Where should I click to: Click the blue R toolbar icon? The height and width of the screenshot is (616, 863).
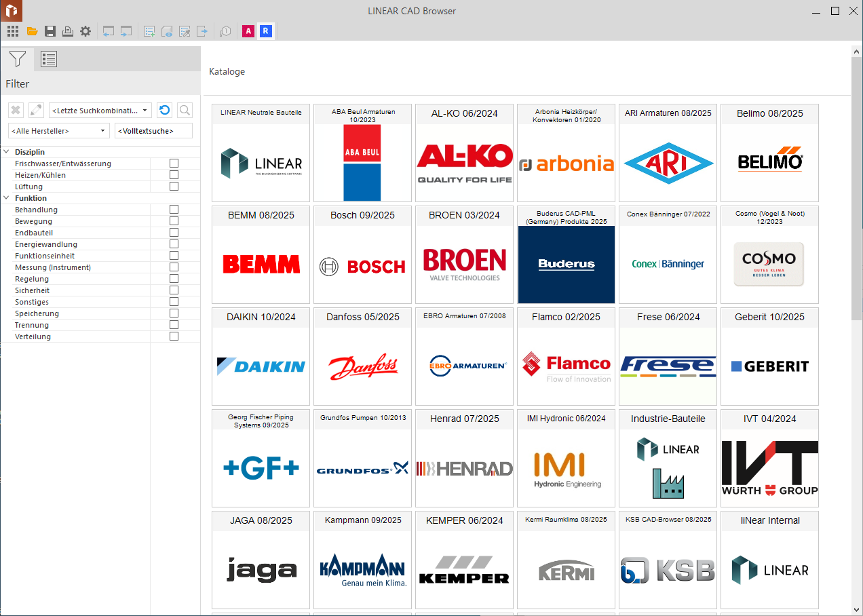pyautogui.click(x=266, y=31)
